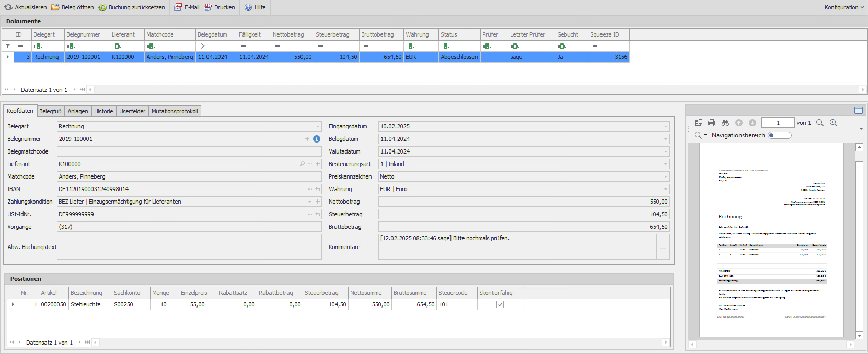Open the Belegart dropdown
This screenshot has width=868, height=354.
point(317,126)
